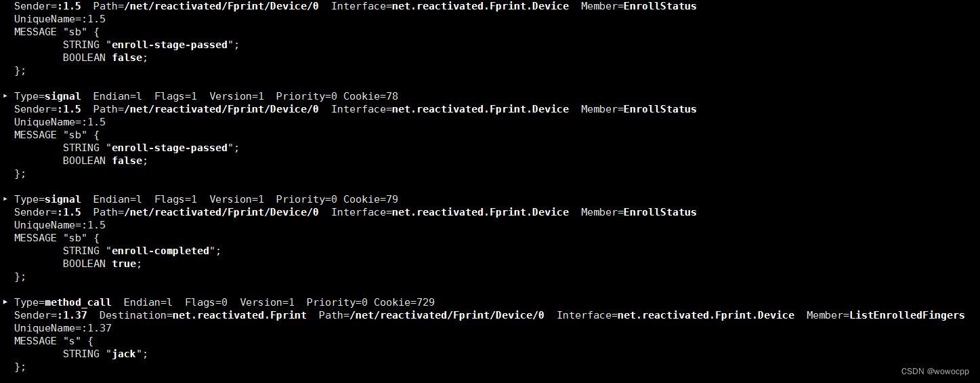
Task: Click the Cookie=78 value
Action: pyautogui.click(x=370, y=96)
